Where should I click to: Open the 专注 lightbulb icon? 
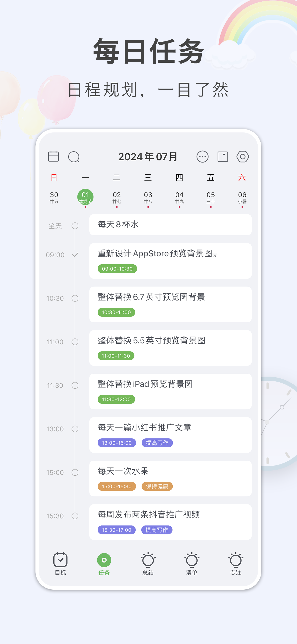[x=236, y=559]
